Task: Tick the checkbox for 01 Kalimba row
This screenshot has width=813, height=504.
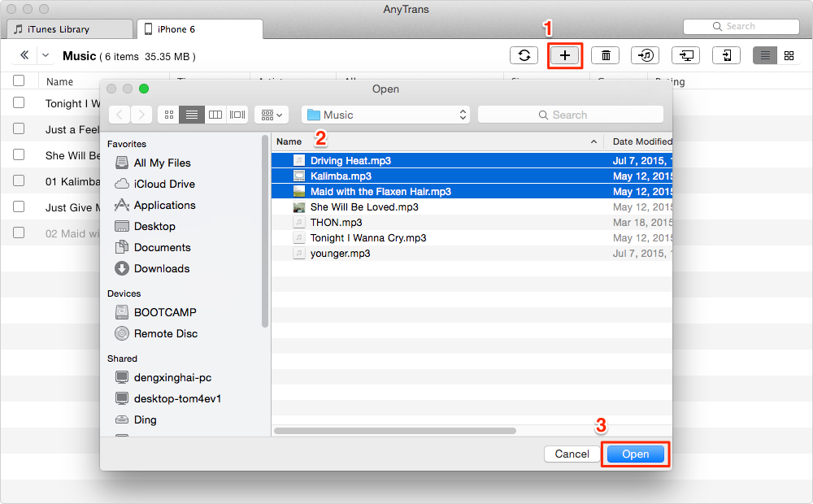Action: click(19, 180)
